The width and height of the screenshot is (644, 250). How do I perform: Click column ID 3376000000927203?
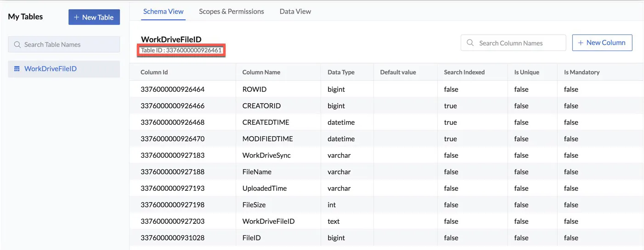(173, 222)
